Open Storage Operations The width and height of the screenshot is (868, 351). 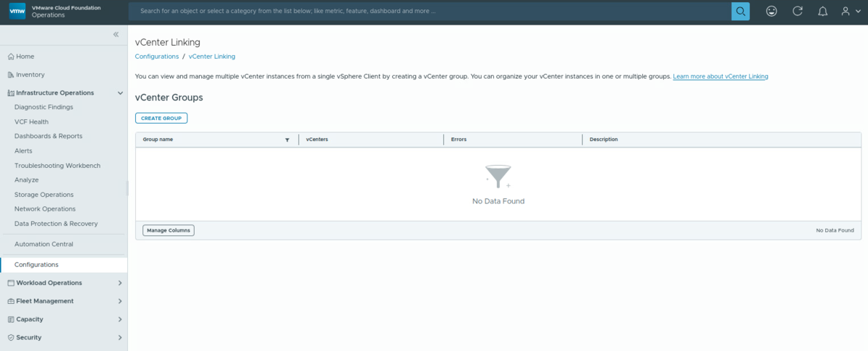44,195
